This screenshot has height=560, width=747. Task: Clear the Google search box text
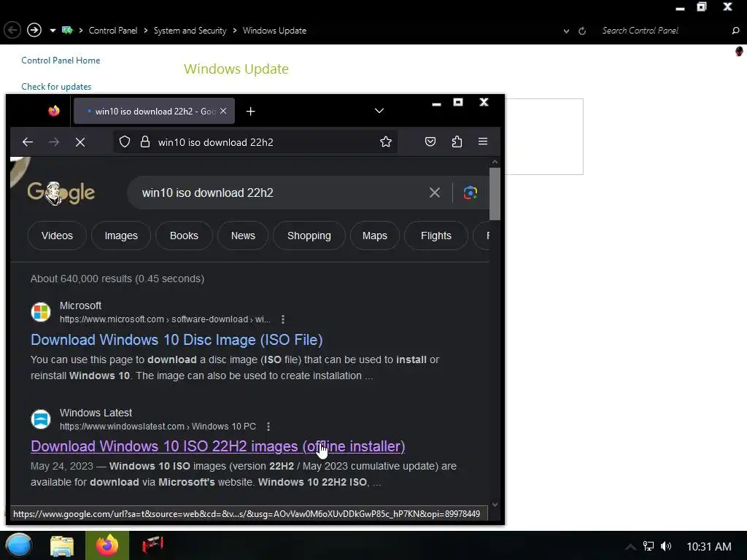coord(435,192)
